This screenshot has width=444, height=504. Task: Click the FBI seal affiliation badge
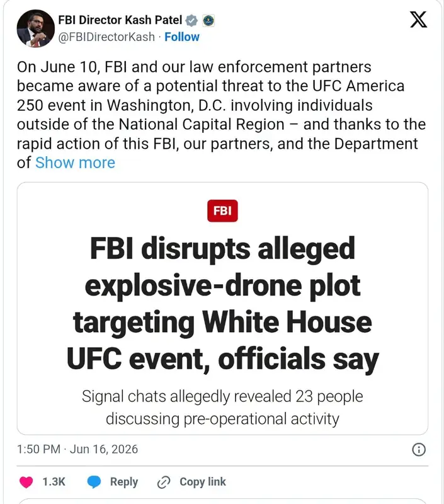[208, 21]
